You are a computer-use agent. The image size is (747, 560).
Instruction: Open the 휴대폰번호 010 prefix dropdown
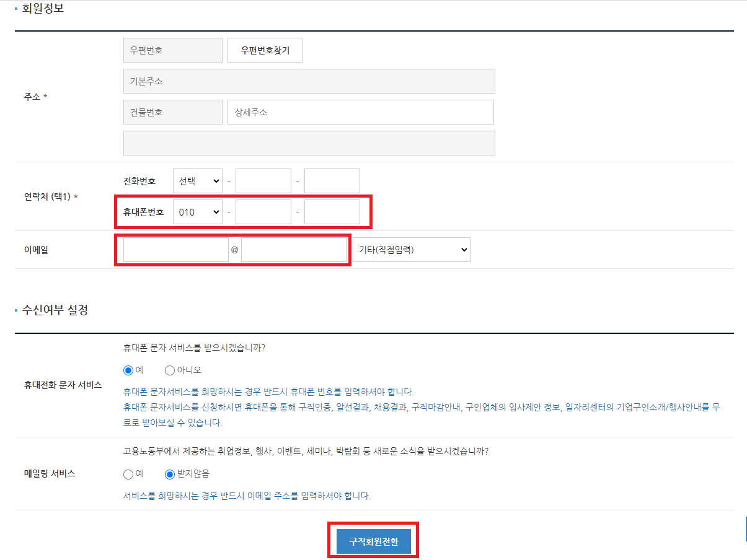tap(197, 212)
